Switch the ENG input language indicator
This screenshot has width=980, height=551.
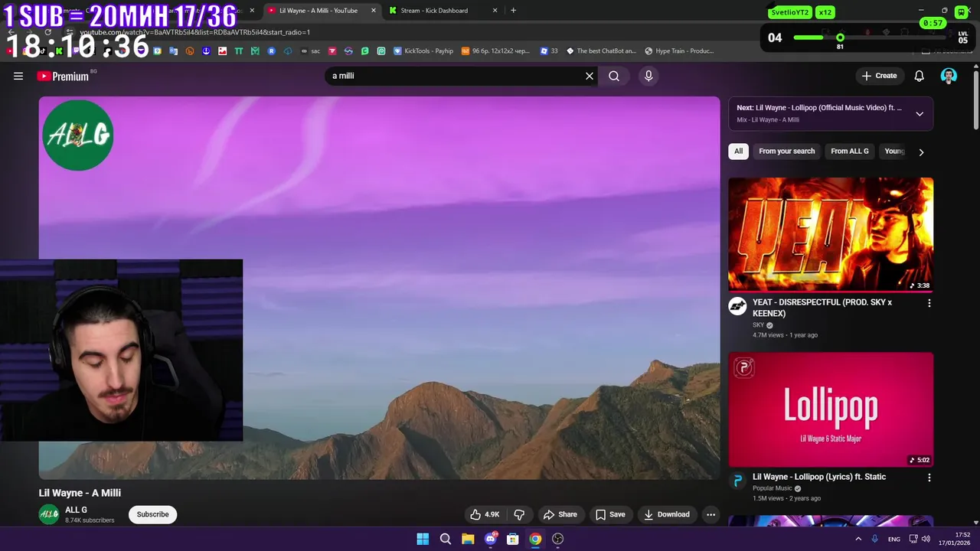click(893, 539)
